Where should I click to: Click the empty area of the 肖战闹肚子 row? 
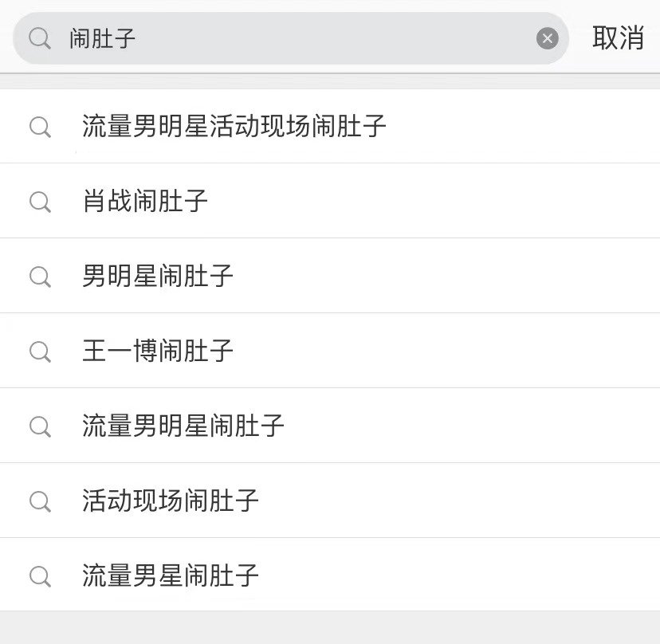coord(434,201)
